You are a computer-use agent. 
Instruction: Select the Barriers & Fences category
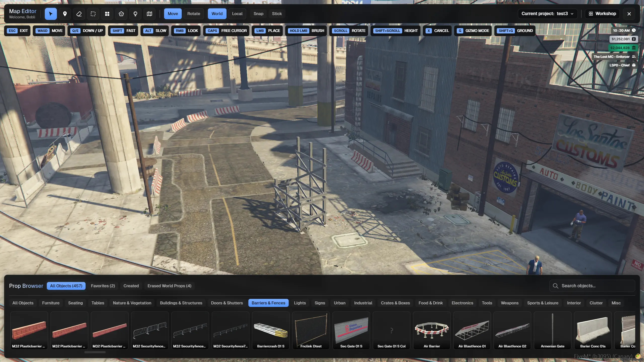pyautogui.click(x=268, y=303)
